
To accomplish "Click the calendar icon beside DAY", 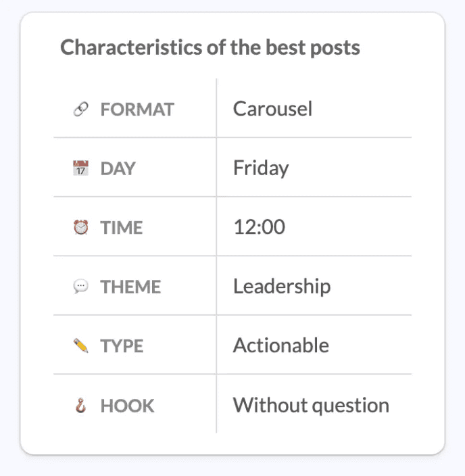I will tap(80, 168).
